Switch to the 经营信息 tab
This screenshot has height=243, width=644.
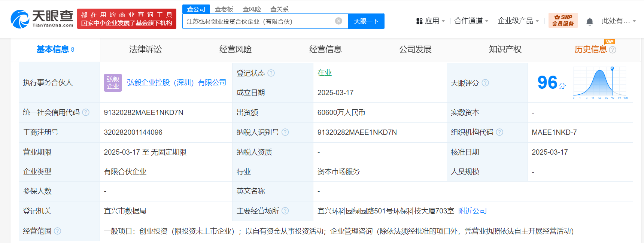click(325, 49)
